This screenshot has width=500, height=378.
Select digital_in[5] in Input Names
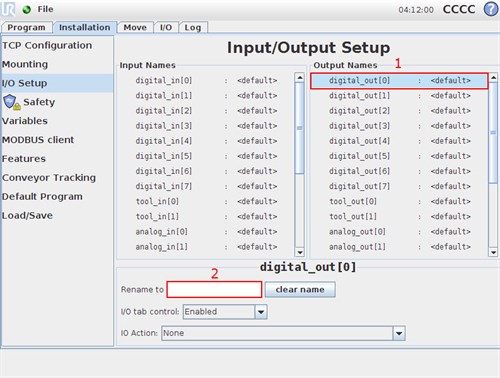206,156
